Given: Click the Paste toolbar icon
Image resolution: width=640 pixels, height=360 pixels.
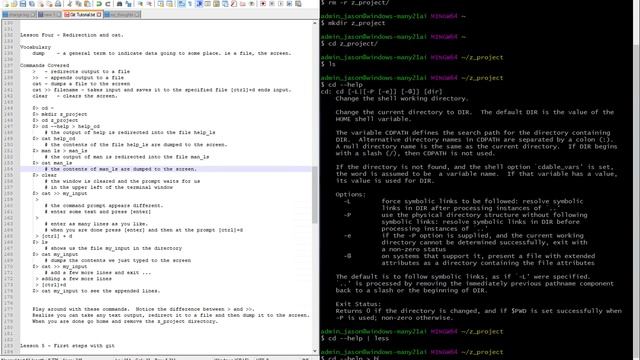Looking at the screenshot, I should pos(87,4).
